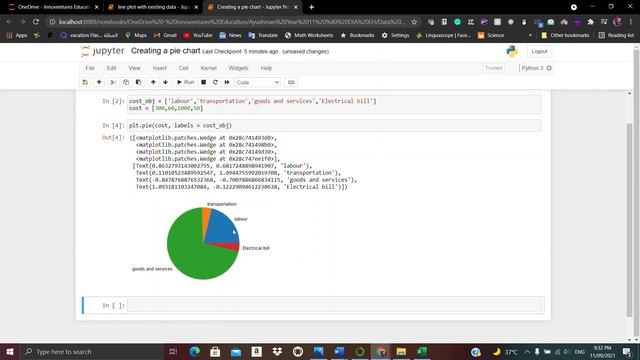This screenshot has width=640, height=360.
Task: Open the Apps bookmark shortcut
Action: click(x=17, y=36)
